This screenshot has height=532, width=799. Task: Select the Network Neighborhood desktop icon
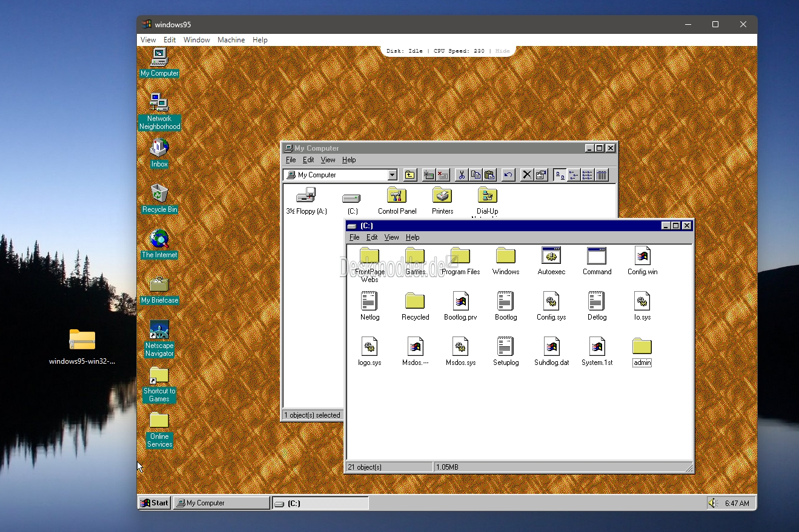159,112
